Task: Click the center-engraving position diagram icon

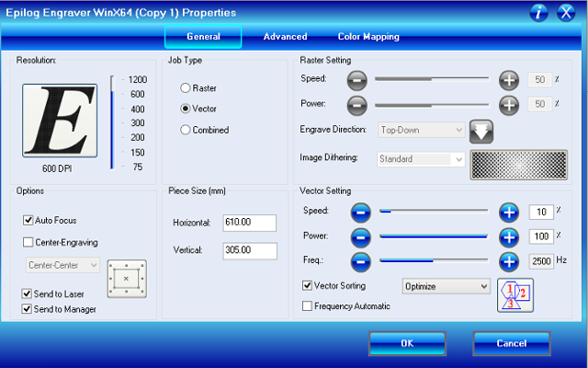Action: [x=127, y=279]
